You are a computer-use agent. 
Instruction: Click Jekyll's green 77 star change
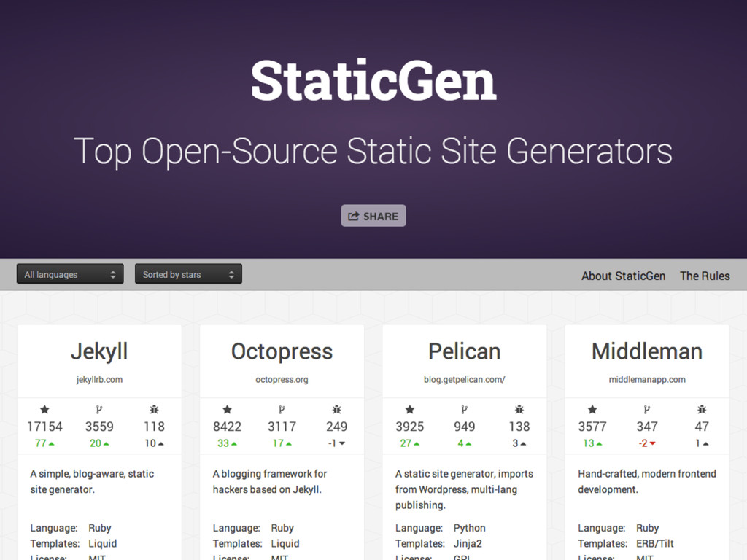click(44, 443)
